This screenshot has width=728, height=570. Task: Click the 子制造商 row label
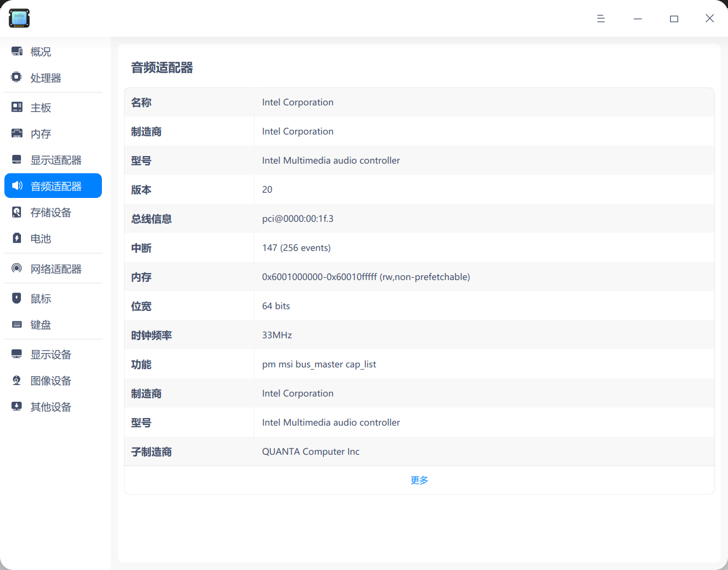click(x=151, y=452)
